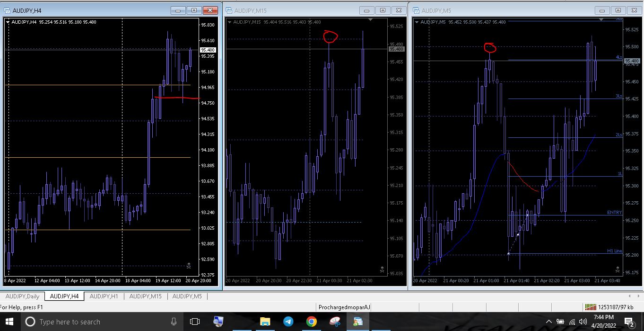Click the AUDJPY,M5 window title icon
Viewport: 644px width, 331px height.
[417, 10]
